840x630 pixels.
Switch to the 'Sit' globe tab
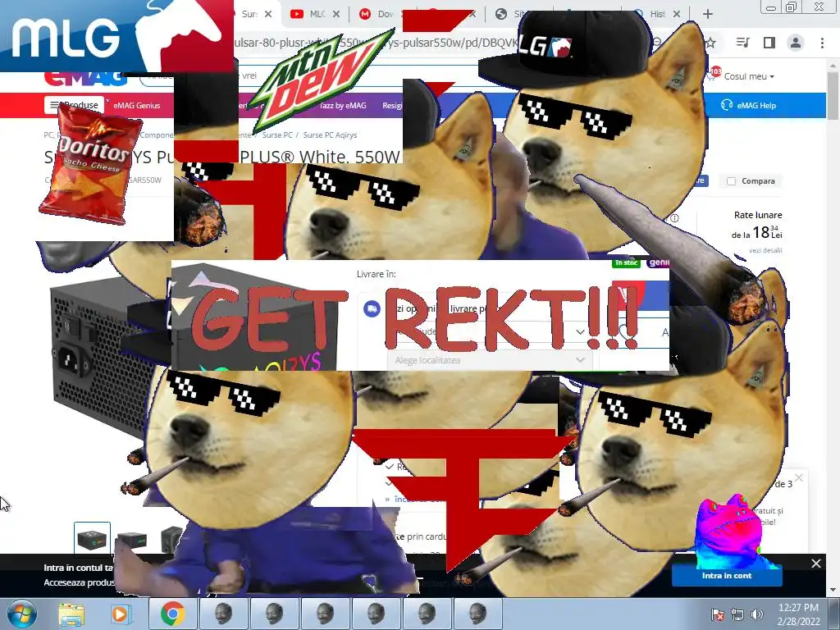click(x=512, y=14)
